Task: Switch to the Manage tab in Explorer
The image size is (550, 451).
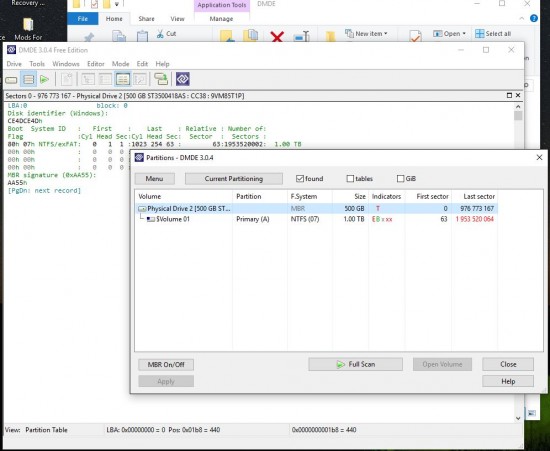Action: tap(221, 19)
